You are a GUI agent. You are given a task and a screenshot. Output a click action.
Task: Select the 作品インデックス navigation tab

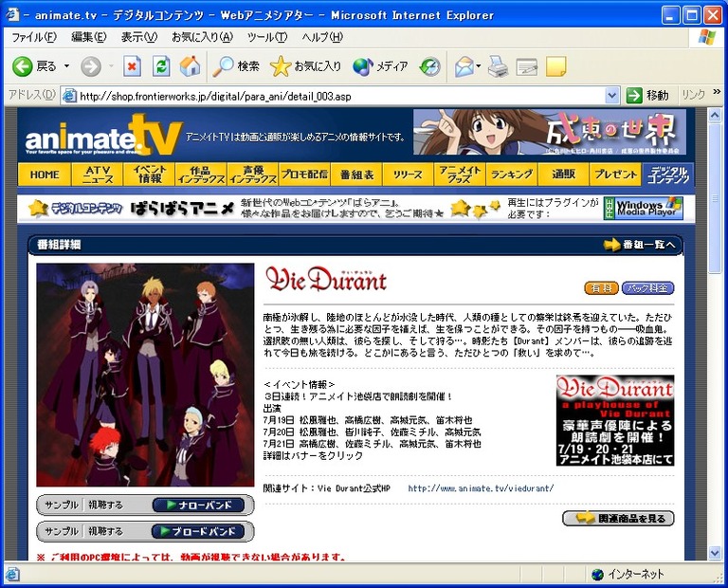pyautogui.click(x=201, y=175)
